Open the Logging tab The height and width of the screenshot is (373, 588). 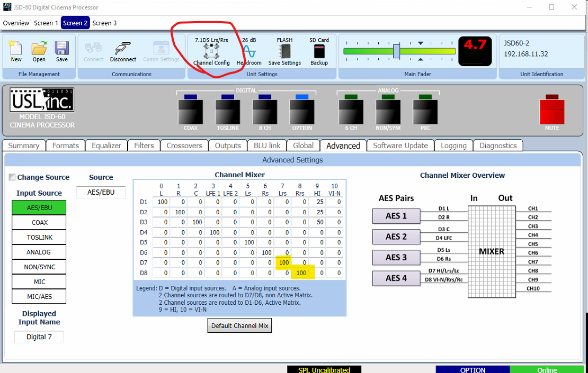(x=454, y=145)
